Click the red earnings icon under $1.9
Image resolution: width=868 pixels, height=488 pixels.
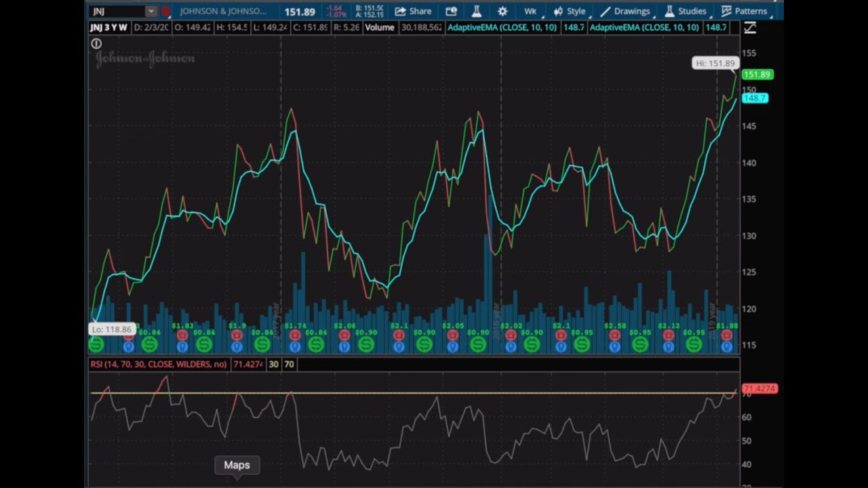click(x=237, y=335)
